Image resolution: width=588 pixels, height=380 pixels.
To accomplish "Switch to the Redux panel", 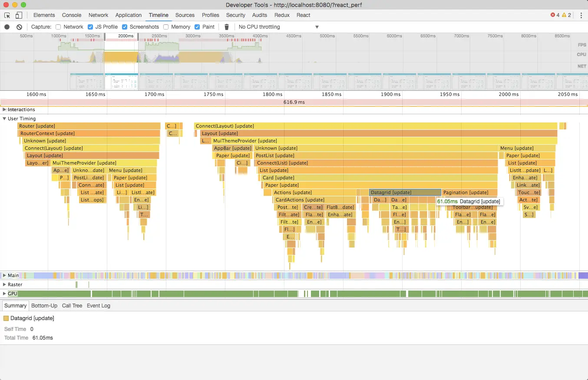I will (282, 15).
